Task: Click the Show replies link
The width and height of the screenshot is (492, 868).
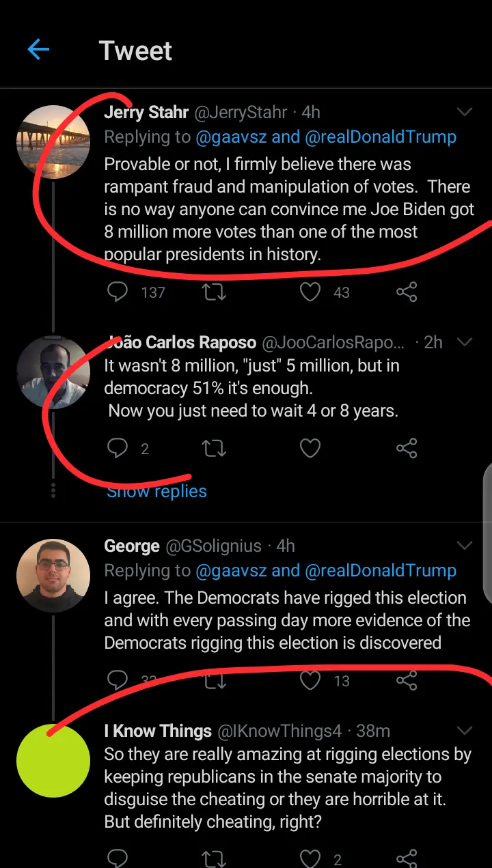Action: [x=157, y=492]
